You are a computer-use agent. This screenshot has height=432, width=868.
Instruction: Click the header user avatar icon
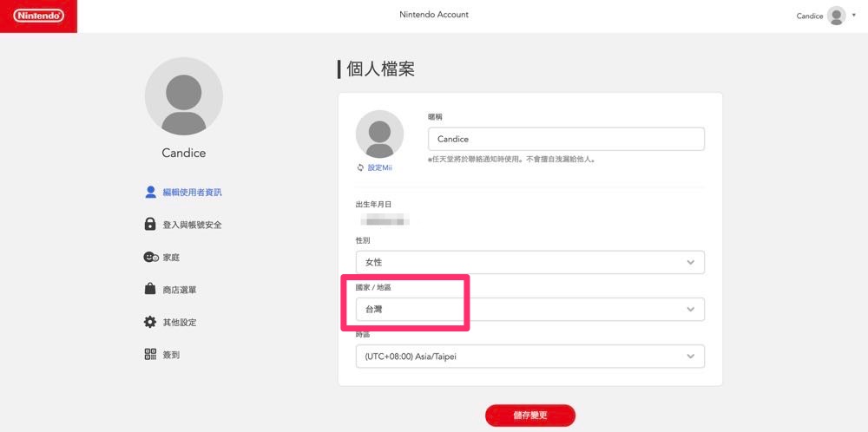[836, 16]
